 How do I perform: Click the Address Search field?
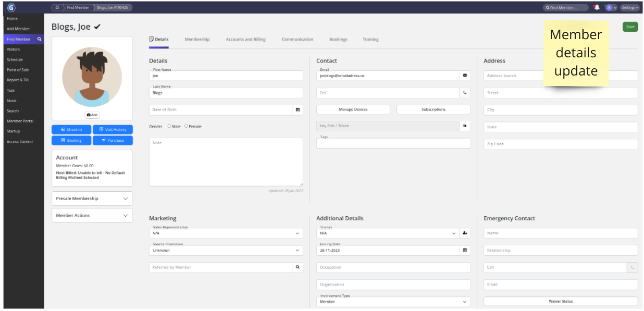click(x=561, y=76)
